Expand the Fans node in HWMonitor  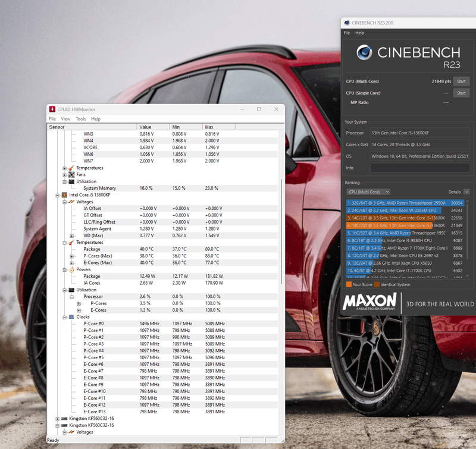(65, 175)
